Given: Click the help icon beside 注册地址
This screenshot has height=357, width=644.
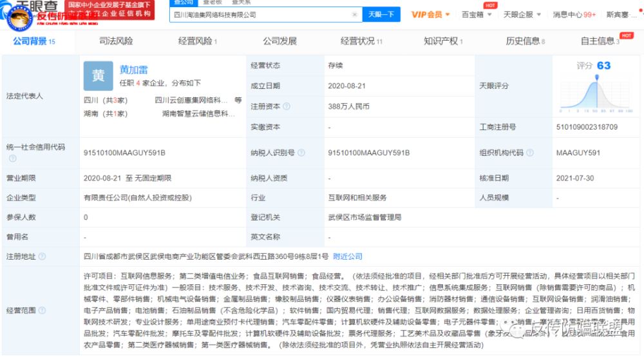Looking at the screenshot, I should (42, 256).
